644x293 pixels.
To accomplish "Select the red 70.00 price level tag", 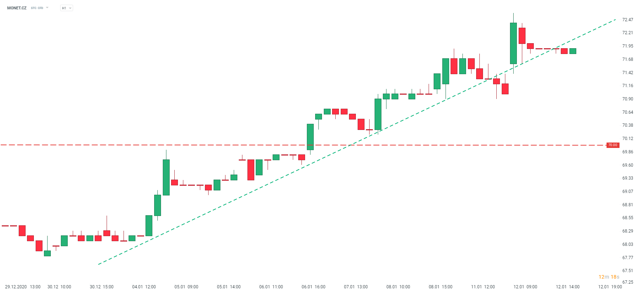I will (x=613, y=145).
